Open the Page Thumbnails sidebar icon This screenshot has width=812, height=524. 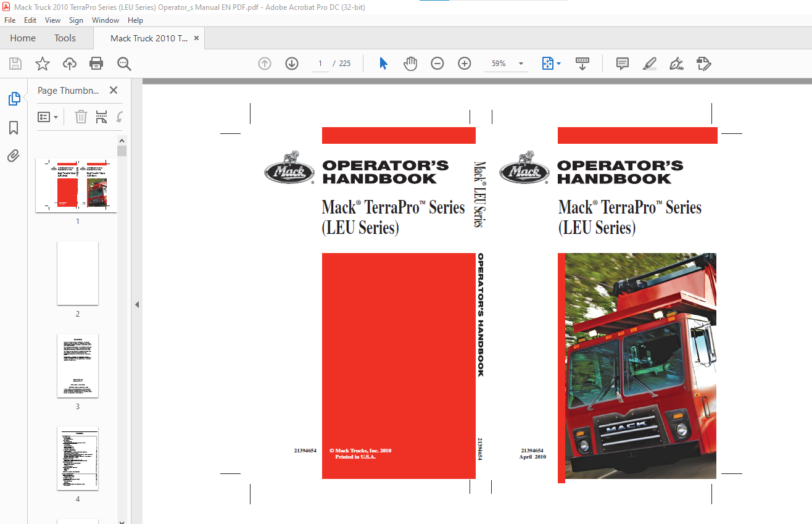coord(14,99)
